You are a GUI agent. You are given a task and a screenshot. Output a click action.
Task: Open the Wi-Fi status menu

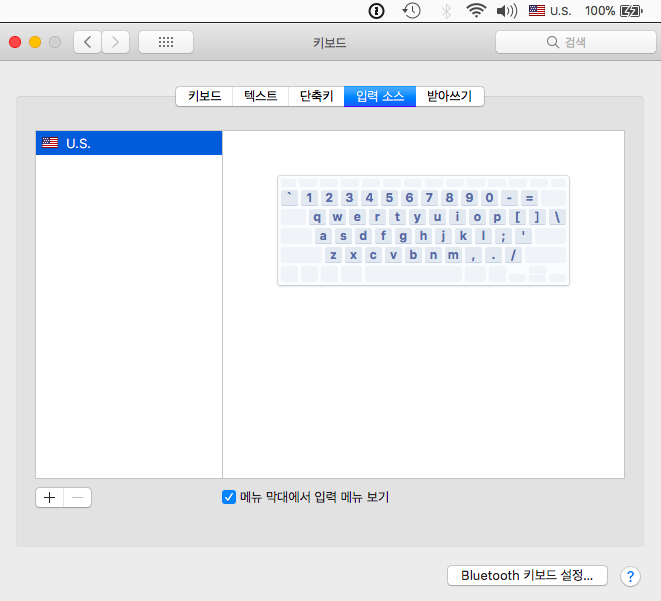476,11
